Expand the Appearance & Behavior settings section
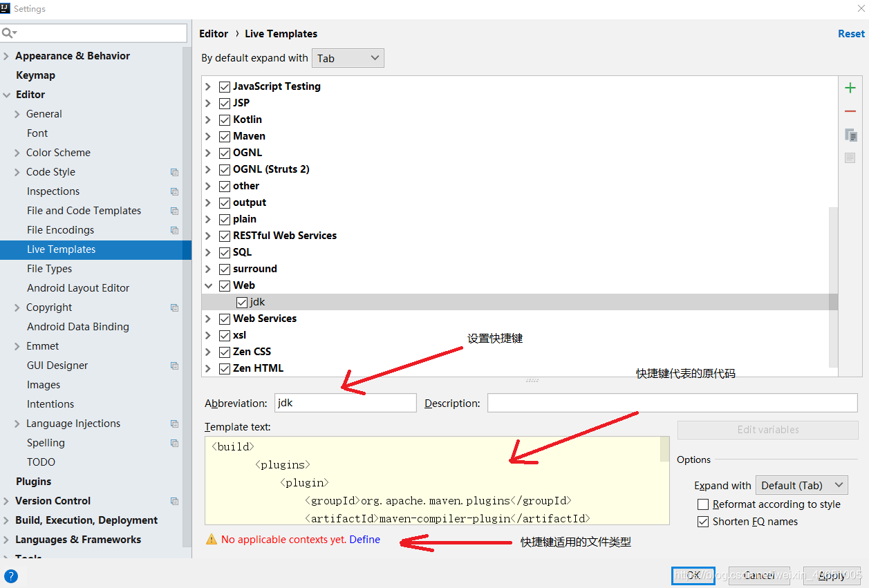 pos(6,56)
